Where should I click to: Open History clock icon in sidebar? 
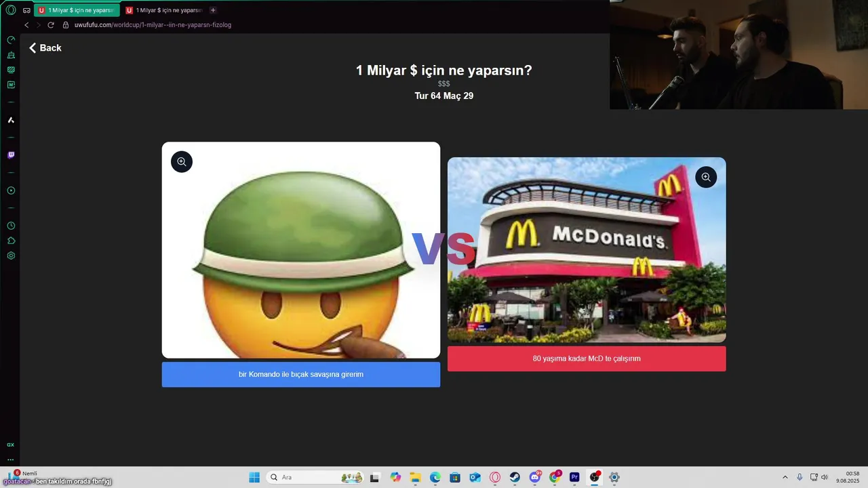click(11, 226)
